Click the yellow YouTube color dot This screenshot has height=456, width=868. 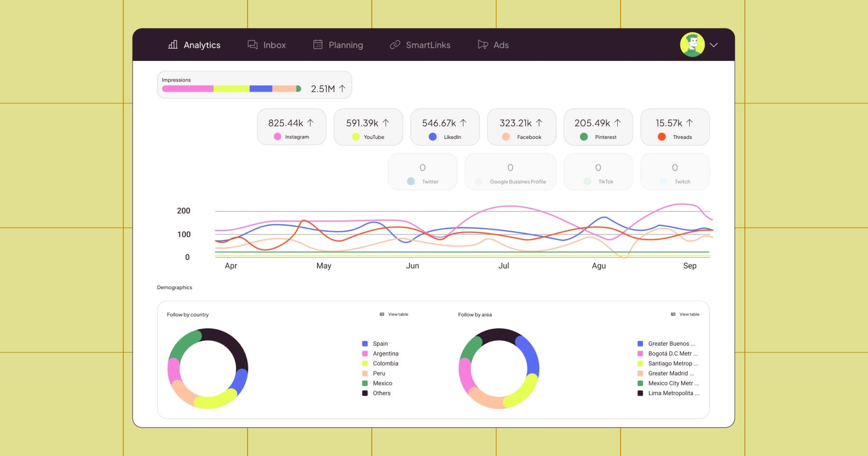pos(356,137)
